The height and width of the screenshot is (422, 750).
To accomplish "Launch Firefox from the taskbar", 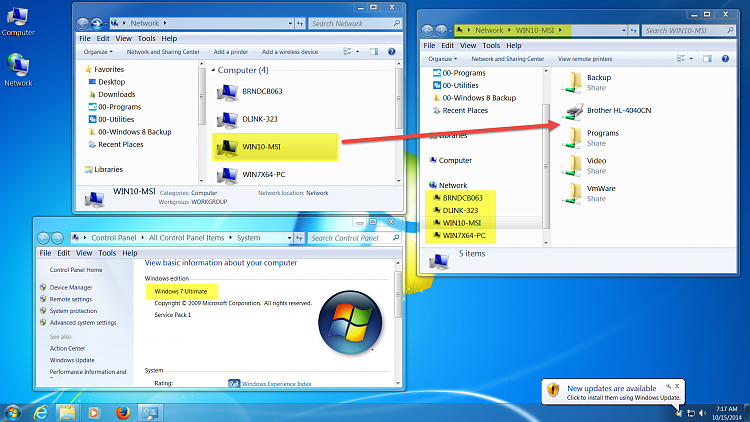I will coord(122,412).
